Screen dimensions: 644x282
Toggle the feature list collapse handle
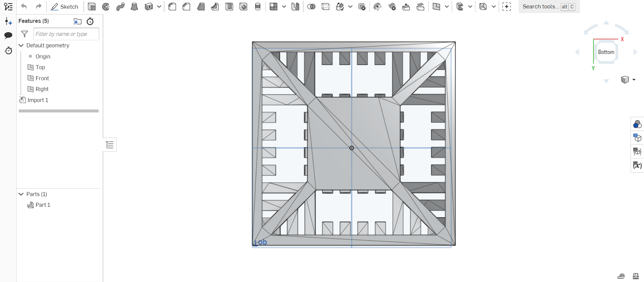110,145
